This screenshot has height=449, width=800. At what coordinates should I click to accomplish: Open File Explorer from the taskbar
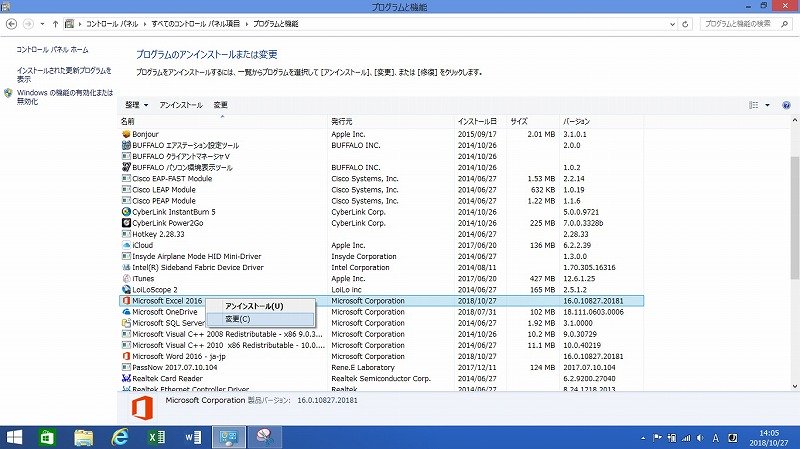pos(84,438)
